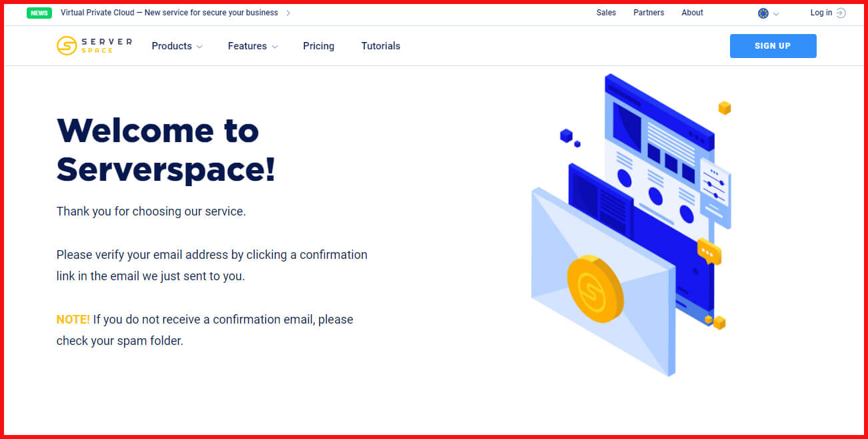Click the "Thank you for choosing our service." text
This screenshot has height=439, width=868.
(x=151, y=211)
